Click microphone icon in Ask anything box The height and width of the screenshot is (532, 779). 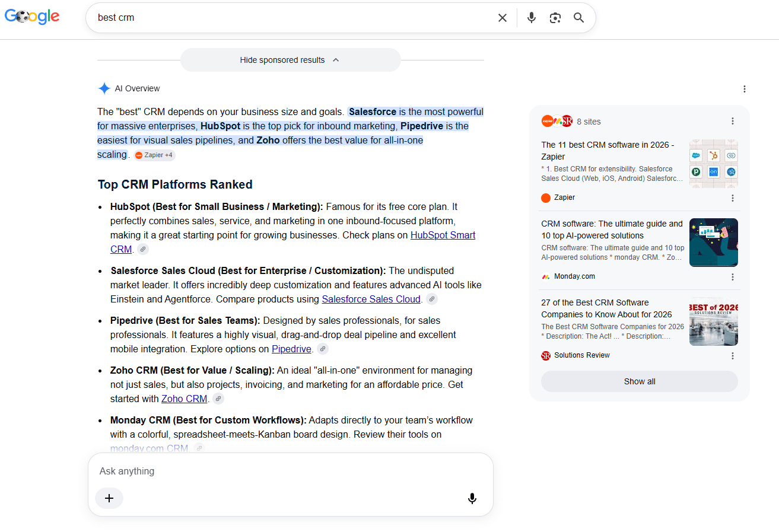click(x=472, y=498)
